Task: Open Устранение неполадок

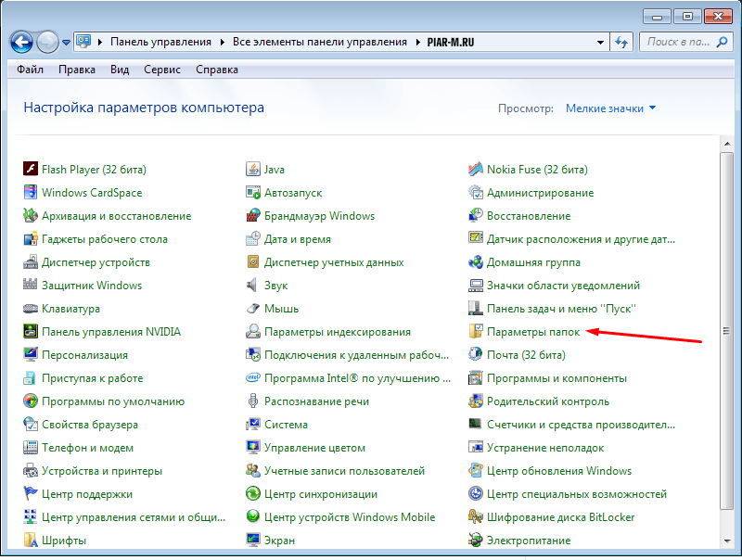Action: [545, 448]
